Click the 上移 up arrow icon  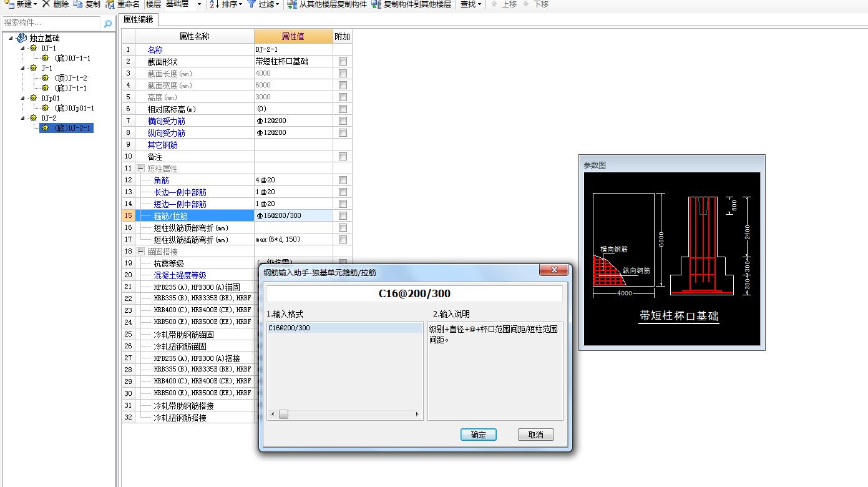coord(494,4)
